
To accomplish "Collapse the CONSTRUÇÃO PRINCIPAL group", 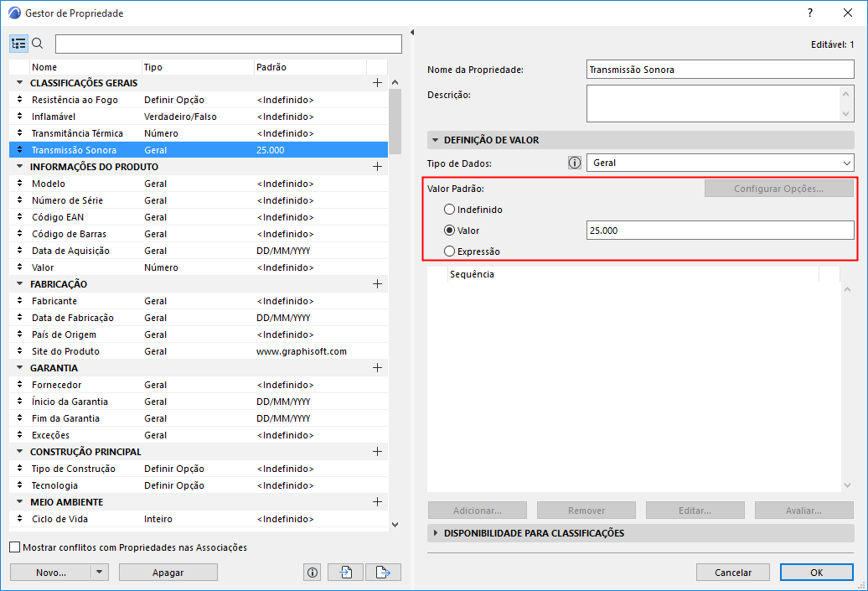I will click(20, 451).
